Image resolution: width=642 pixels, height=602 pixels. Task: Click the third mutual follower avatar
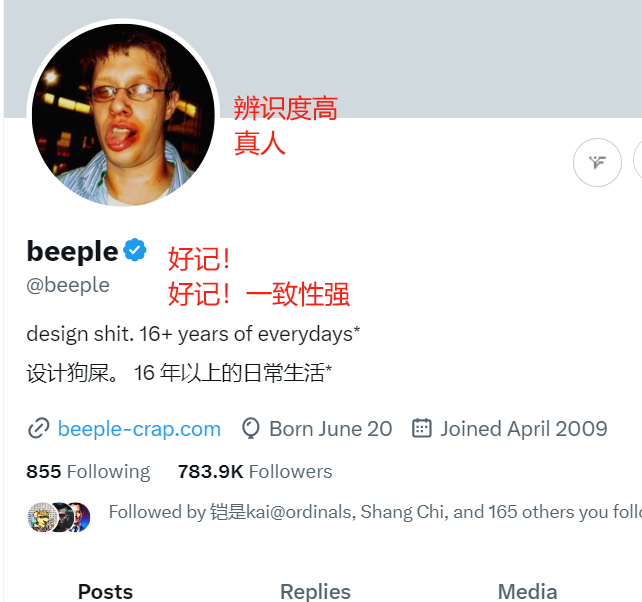click(79, 517)
